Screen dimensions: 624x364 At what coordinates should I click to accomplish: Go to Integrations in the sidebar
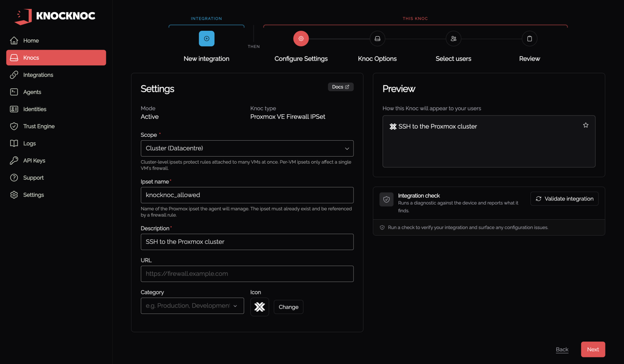(56, 75)
